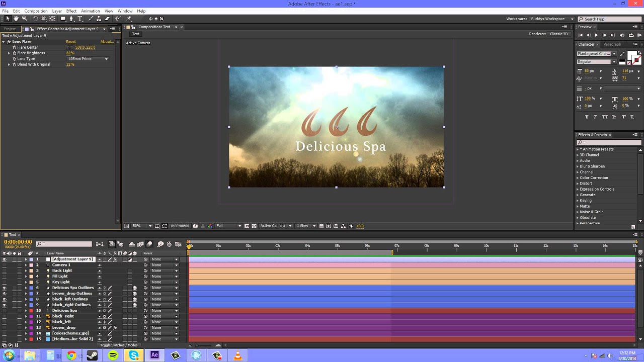Screen dimensions: 644x362
Task: Open the Animation menu
Action: pyautogui.click(x=91, y=11)
